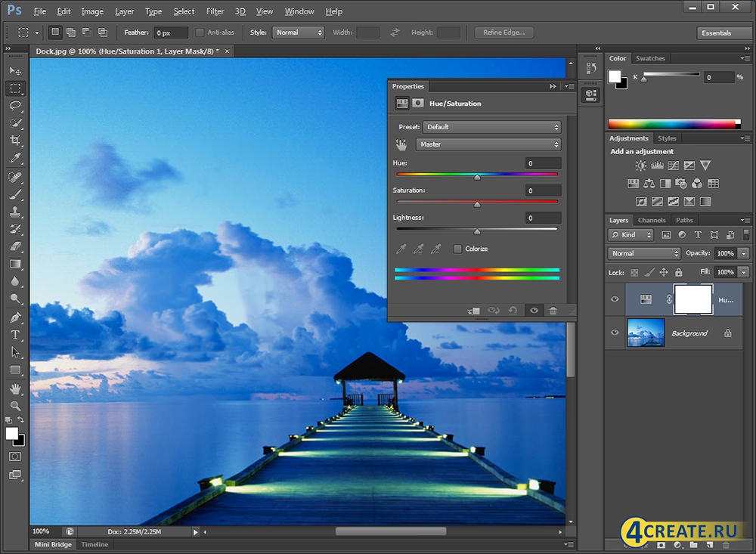
Task: Select the Quick Selection tool
Action: pyautogui.click(x=15, y=123)
